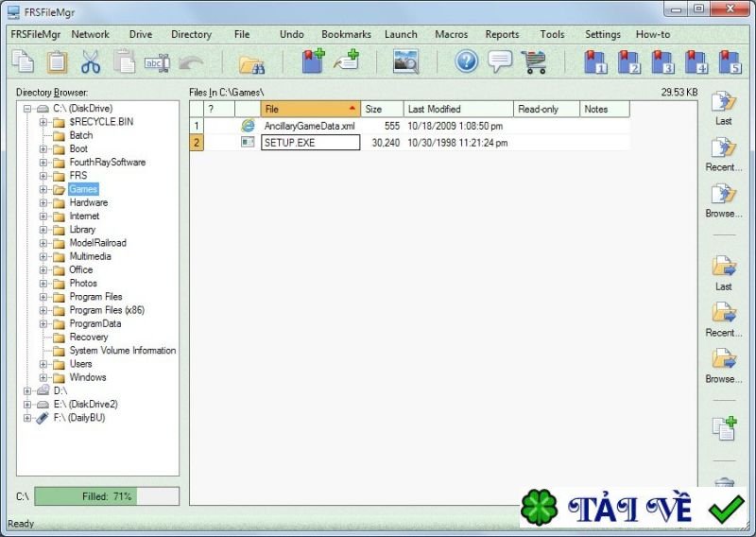
Task: Sort by Last Modified column header
Action: pyautogui.click(x=458, y=109)
